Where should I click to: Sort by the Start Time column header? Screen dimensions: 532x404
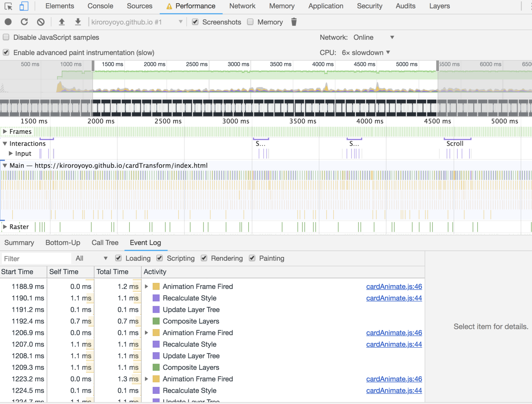point(23,272)
